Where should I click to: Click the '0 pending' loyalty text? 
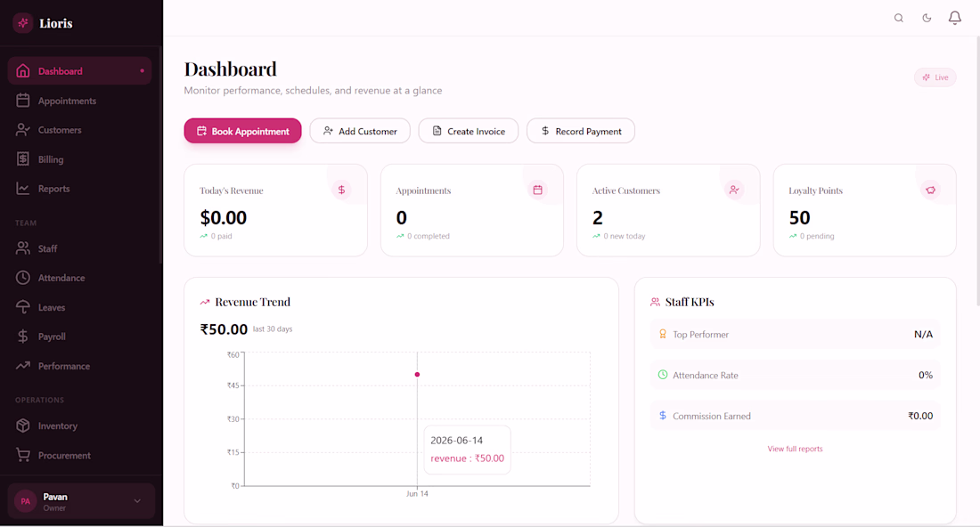(x=817, y=236)
